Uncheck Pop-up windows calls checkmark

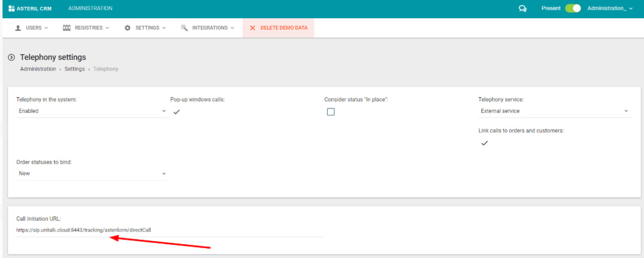coord(177,112)
